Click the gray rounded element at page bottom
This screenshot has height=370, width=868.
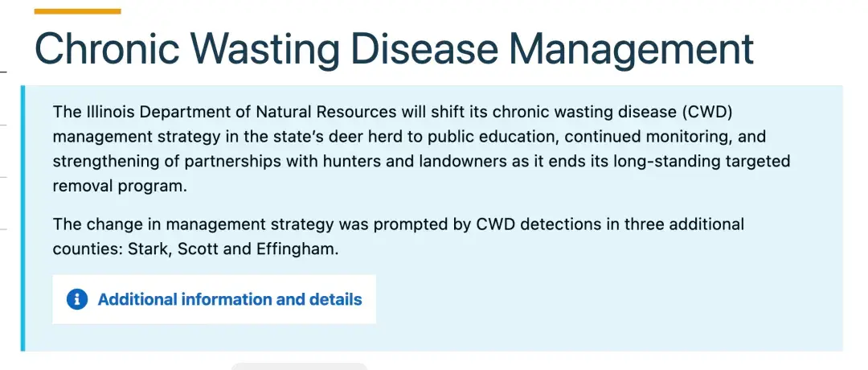(299, 366)
